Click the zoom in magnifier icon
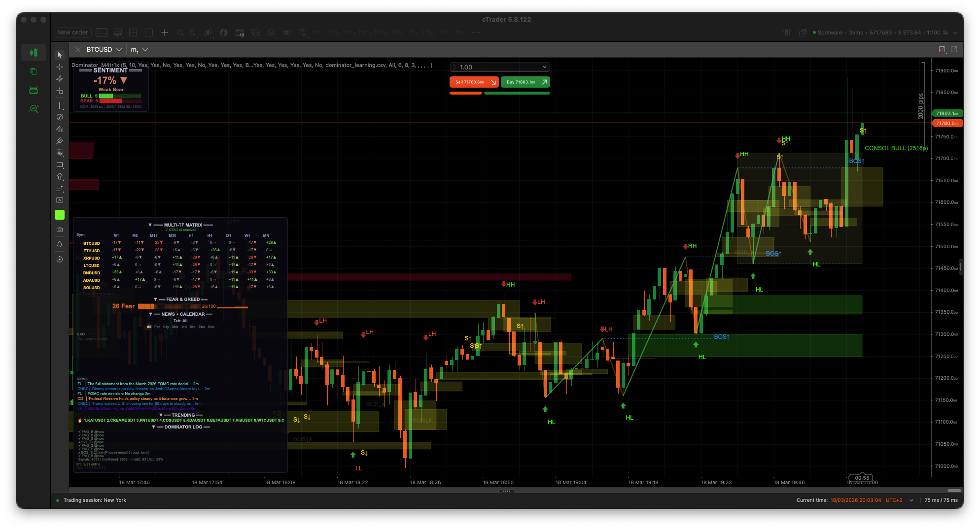 point(192,33)
